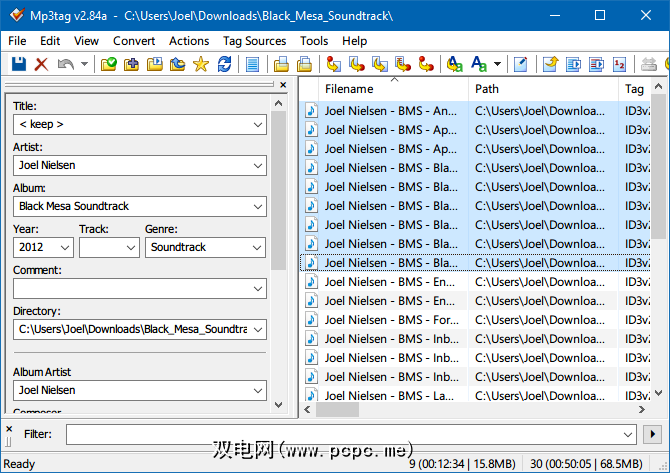Click the single yellow sheet tag icon
Image resolution: width=670 pixels, height=473 pixels.
281,65
